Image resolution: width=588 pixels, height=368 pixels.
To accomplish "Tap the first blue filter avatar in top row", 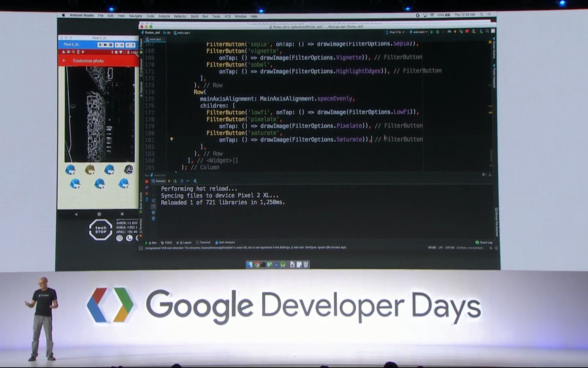I will (x=70, y=169).
